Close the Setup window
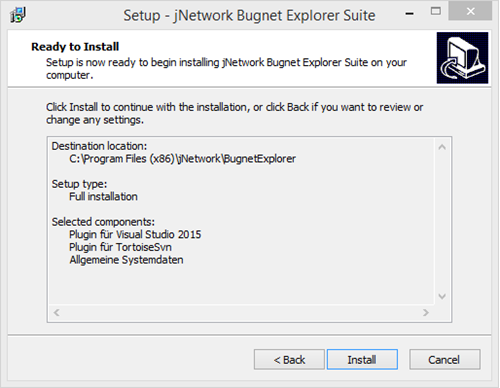Screen dimensions: 500x388 (x=470, y=12)
